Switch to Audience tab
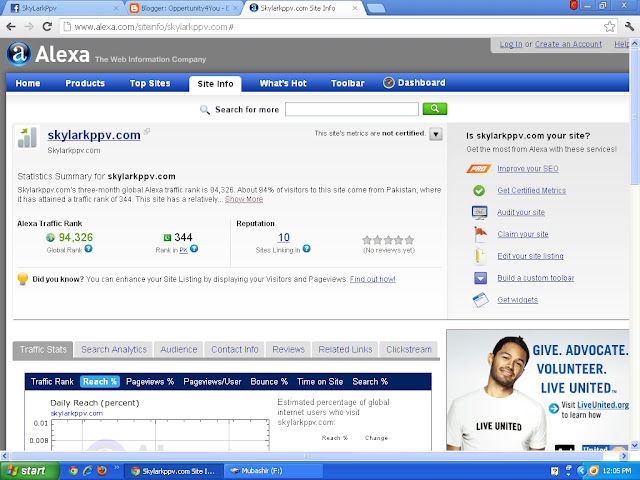The width and height of the screenshot is (640, 480). coord(179,350)
